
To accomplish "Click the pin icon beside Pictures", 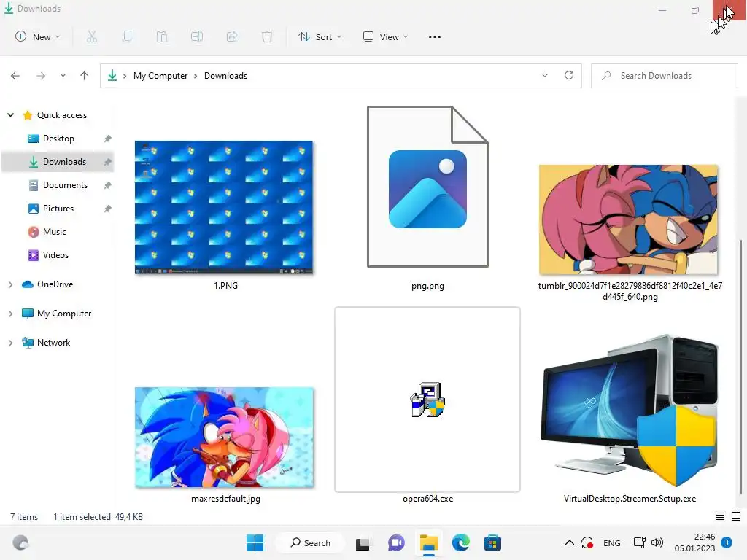I will pos(108,209).
